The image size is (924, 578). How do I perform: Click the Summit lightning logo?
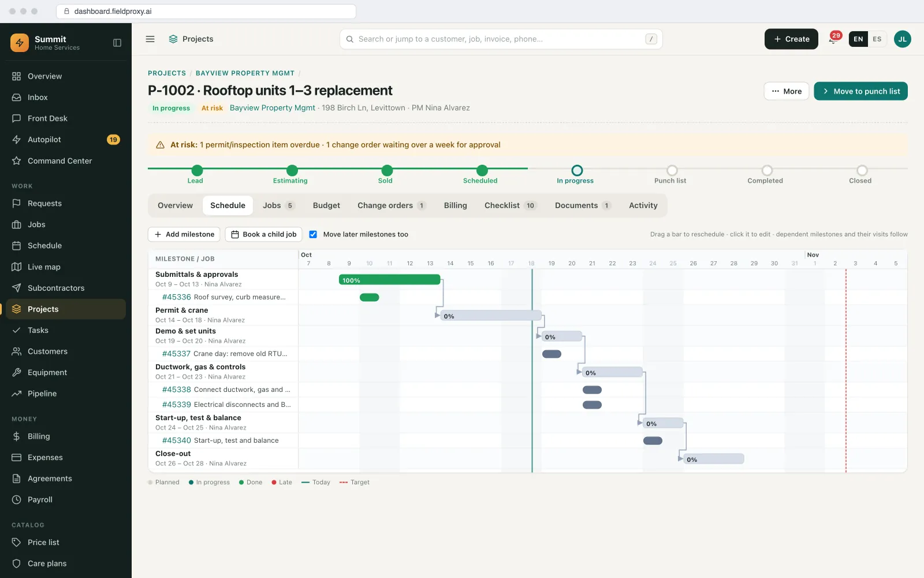click(20, 43)
